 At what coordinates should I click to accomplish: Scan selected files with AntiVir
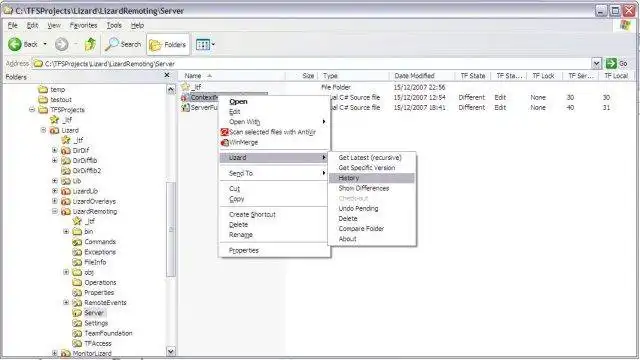(x=274, y=132)
